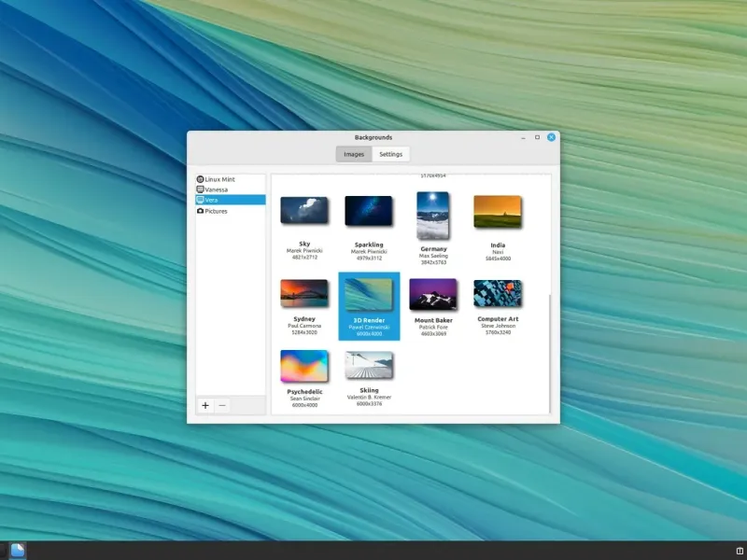Choose the India wallpaper thumbnail
This screenshot has height=560, width=747.
click(498, 212)
